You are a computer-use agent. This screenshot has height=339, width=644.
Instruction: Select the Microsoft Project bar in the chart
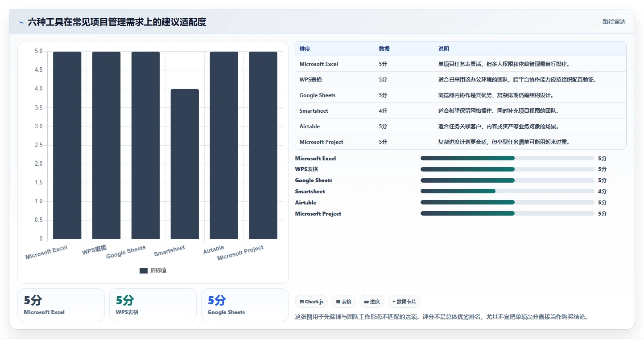[263, 145]
